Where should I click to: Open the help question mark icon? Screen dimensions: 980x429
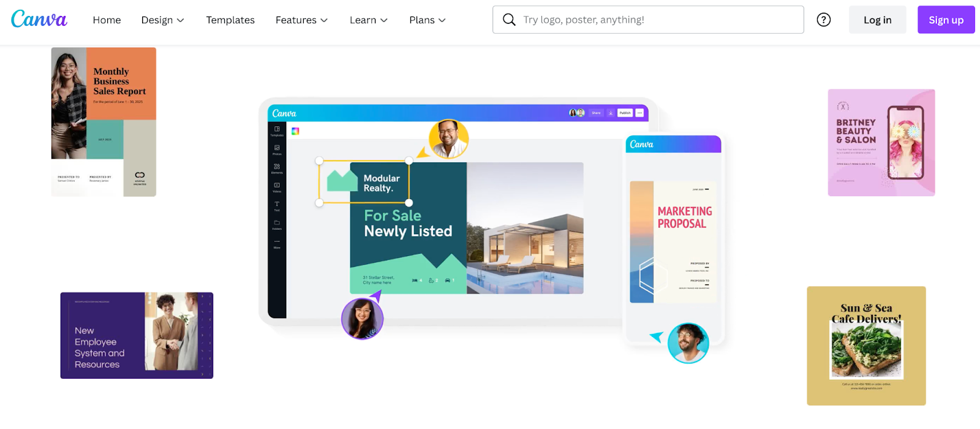click(x=824, y=20)
